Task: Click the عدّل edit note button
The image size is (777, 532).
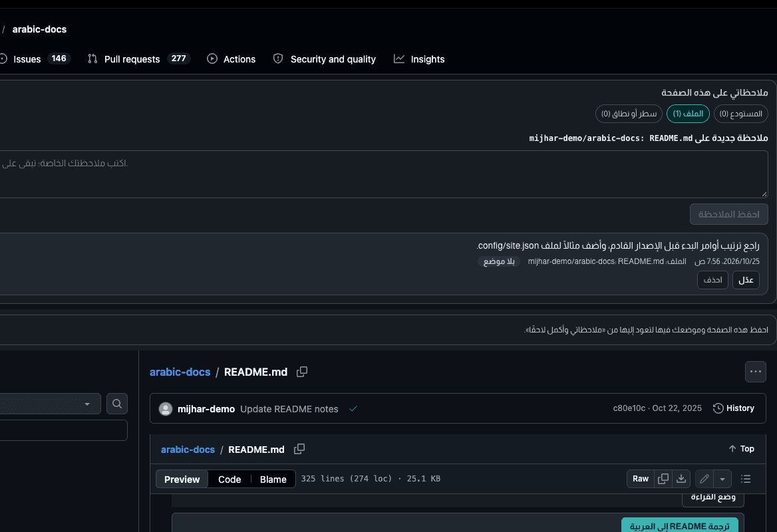Action: tap(746, 280)
